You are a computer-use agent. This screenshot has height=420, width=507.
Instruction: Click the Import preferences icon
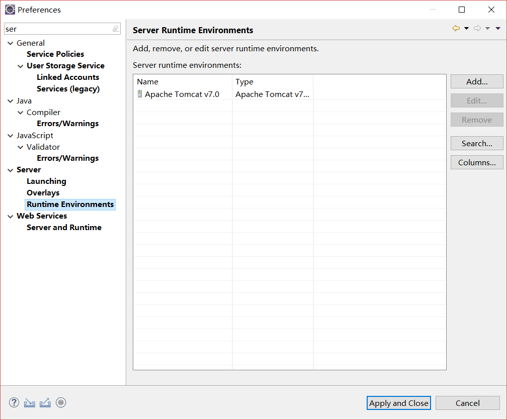coord(29,403)
